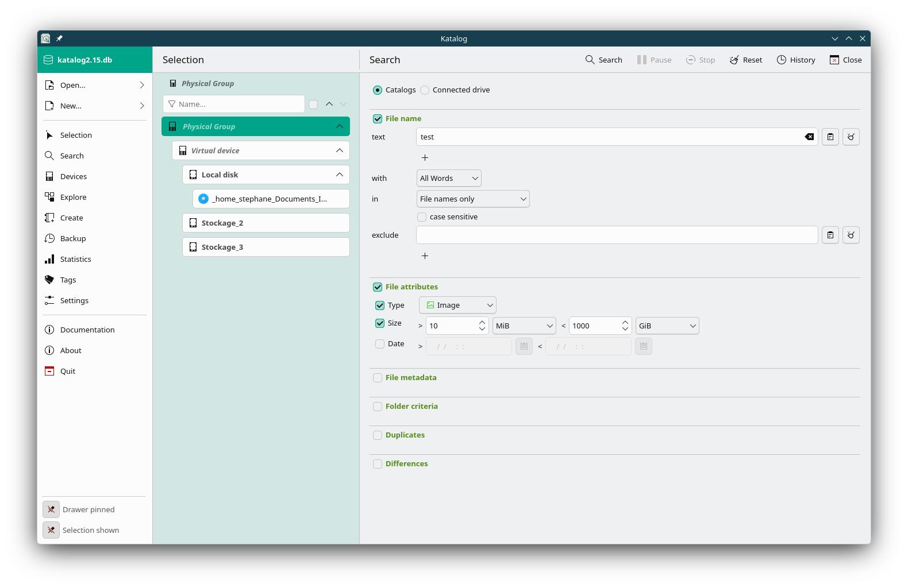Open the Image file type dropdown
Image resolution: width=908 pixels, height=588 pixels.
click(x=457, y=305)
